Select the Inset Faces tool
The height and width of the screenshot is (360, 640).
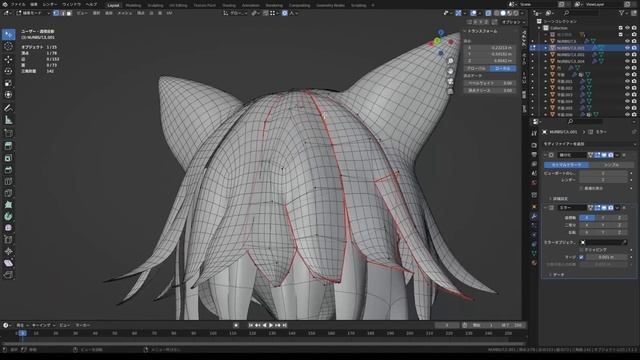tap(8, 158)
